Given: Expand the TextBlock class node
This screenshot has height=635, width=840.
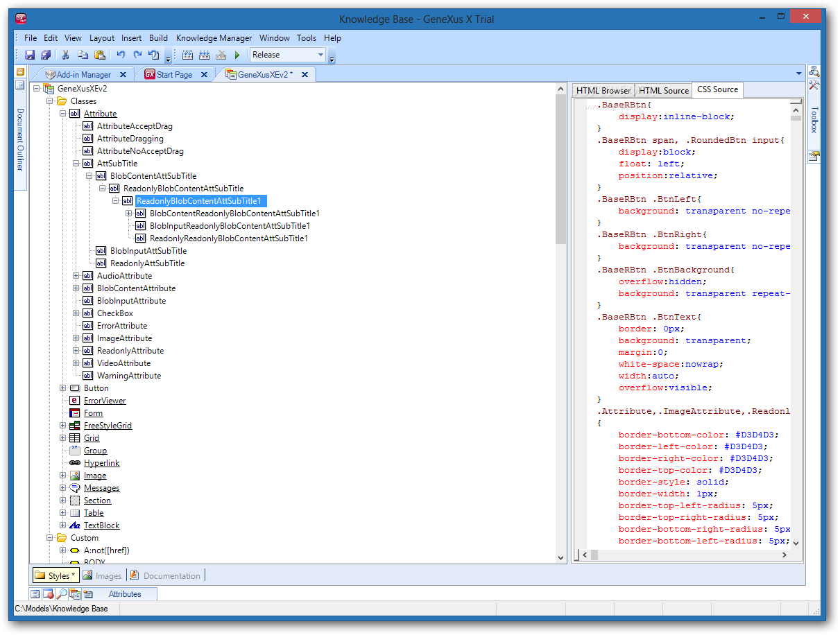Looking at the screenshot, I should 63,525.
